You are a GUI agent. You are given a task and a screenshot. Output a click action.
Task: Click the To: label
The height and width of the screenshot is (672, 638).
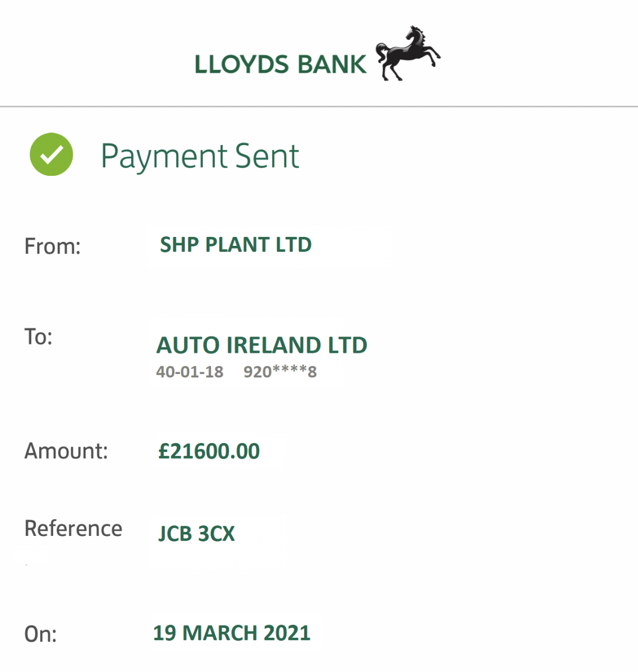click(38, 337)
